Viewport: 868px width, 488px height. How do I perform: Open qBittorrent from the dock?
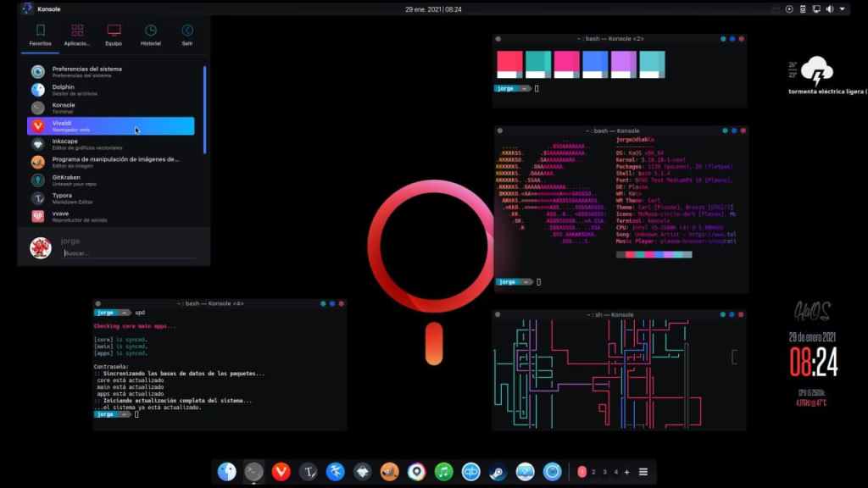(470, 472)
